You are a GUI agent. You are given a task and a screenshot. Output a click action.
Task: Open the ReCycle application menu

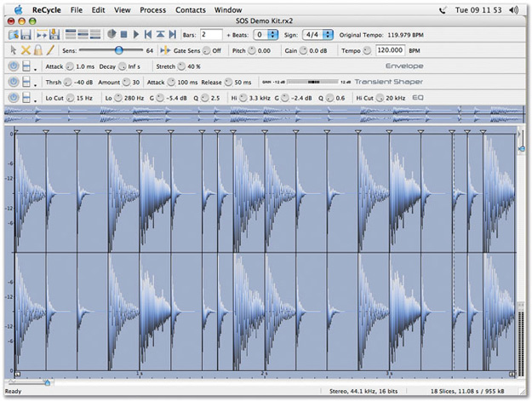point(47,10)
